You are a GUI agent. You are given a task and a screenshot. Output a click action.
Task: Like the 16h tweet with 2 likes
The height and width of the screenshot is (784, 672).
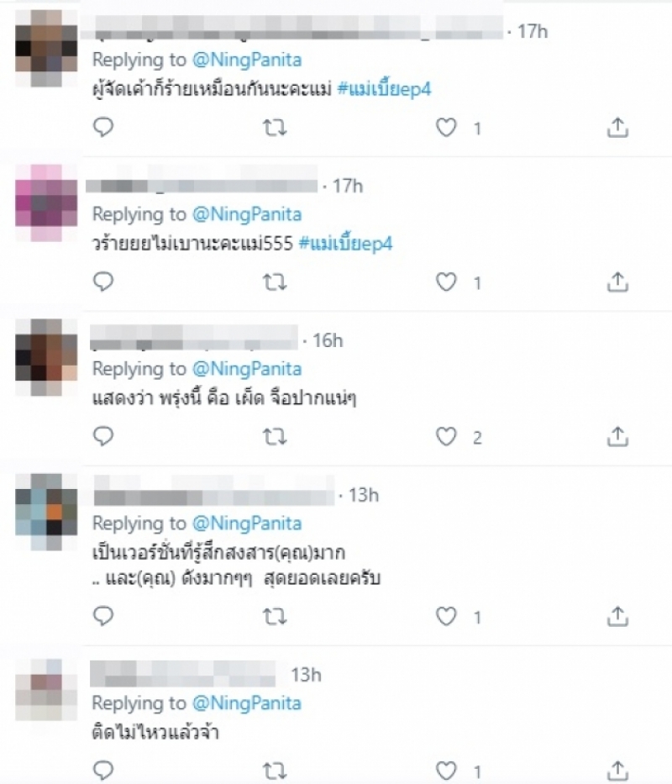pyautogui.click(x=446, y=436)
